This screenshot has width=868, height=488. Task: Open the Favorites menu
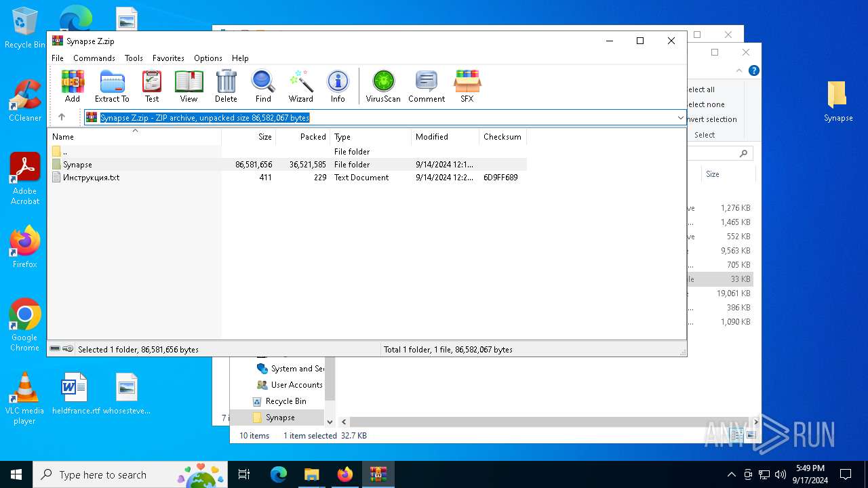pos(168,58)
